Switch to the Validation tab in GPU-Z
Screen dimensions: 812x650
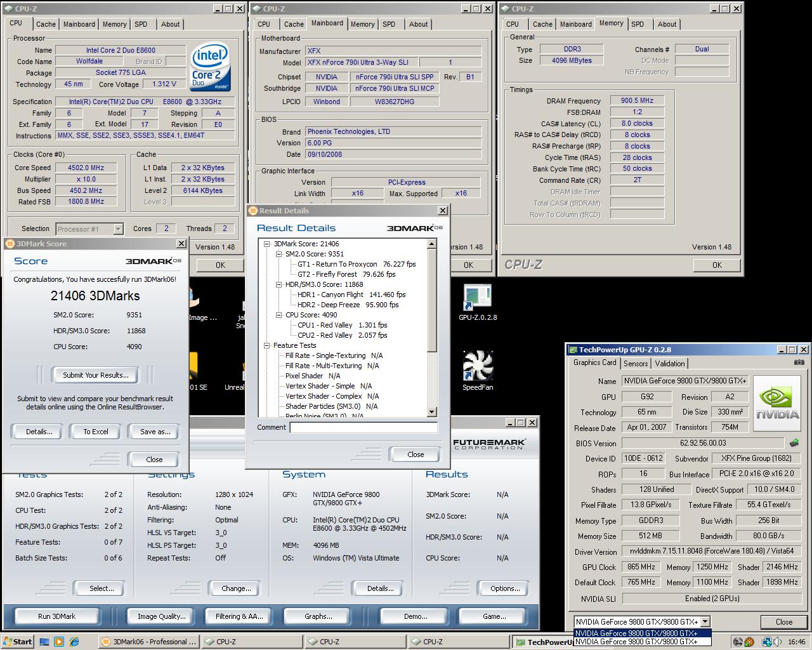point(670,364)
